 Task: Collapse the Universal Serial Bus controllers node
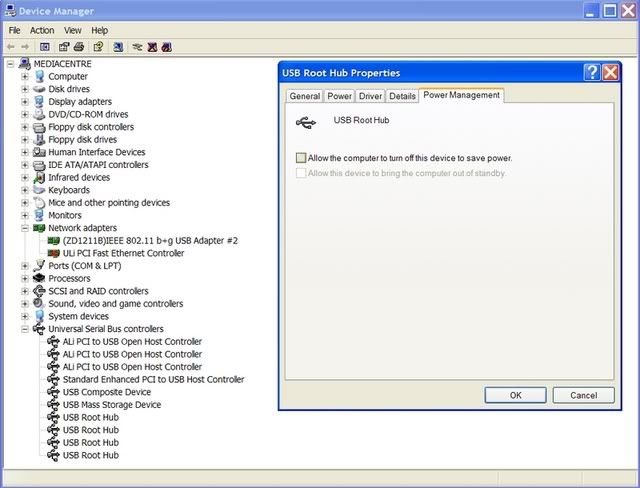point(24,329)
